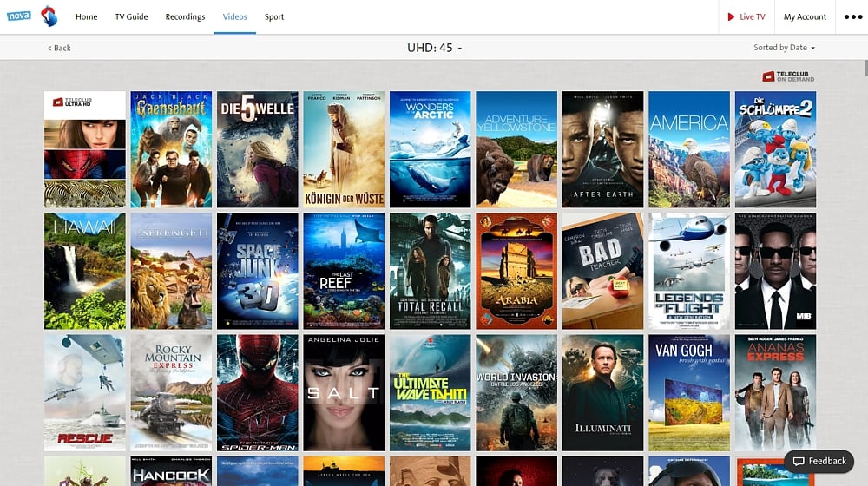
Task: Open the Ananas Express poster
Action: pos(775,392)
